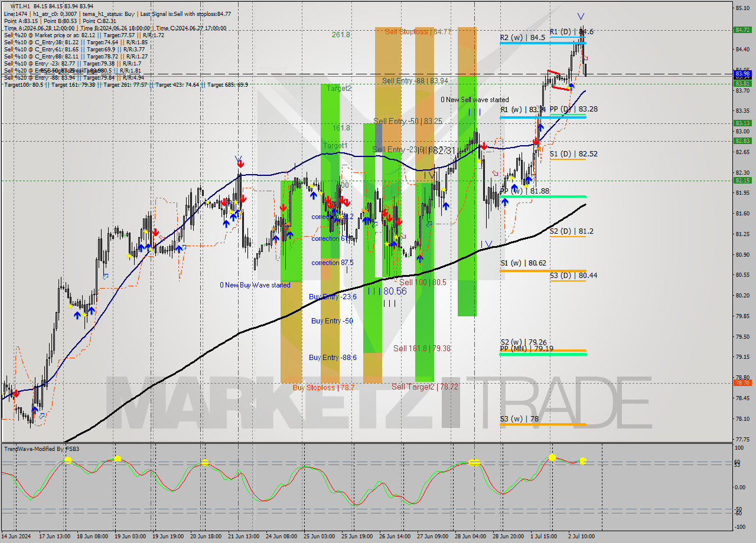Viewport: 756px width, 543px height.
Task: Select the 'correction 87.5' label
Action: point(333,263)
